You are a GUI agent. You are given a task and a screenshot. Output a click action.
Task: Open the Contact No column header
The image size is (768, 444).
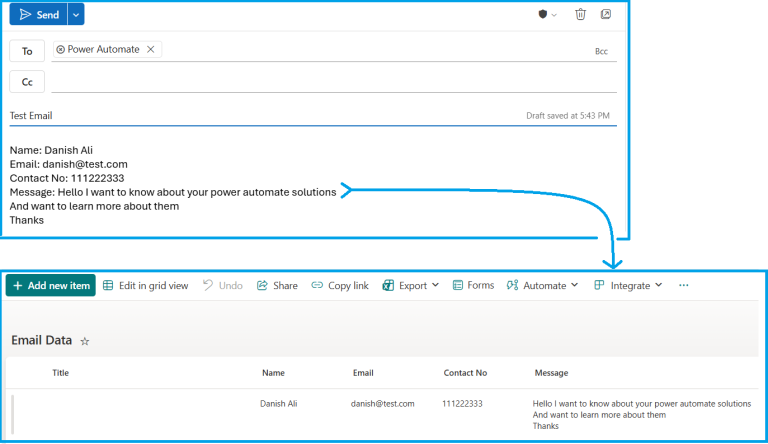click(465, 373)
